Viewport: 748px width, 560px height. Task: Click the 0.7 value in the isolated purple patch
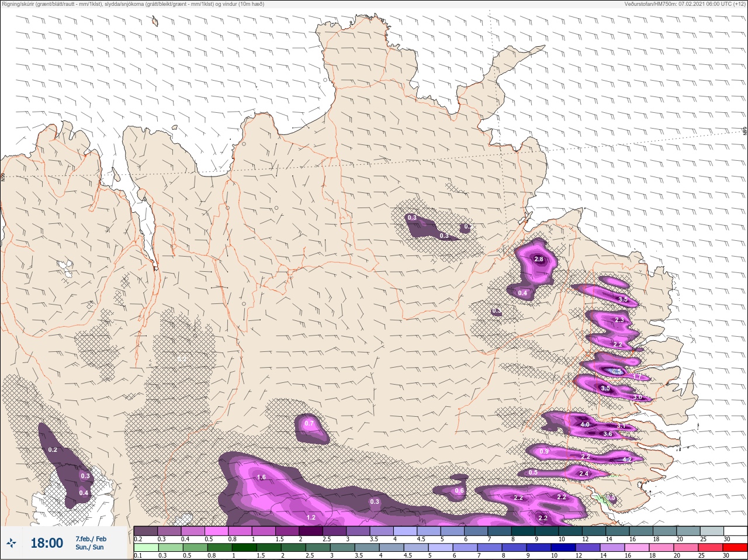[x=309, y=424]
